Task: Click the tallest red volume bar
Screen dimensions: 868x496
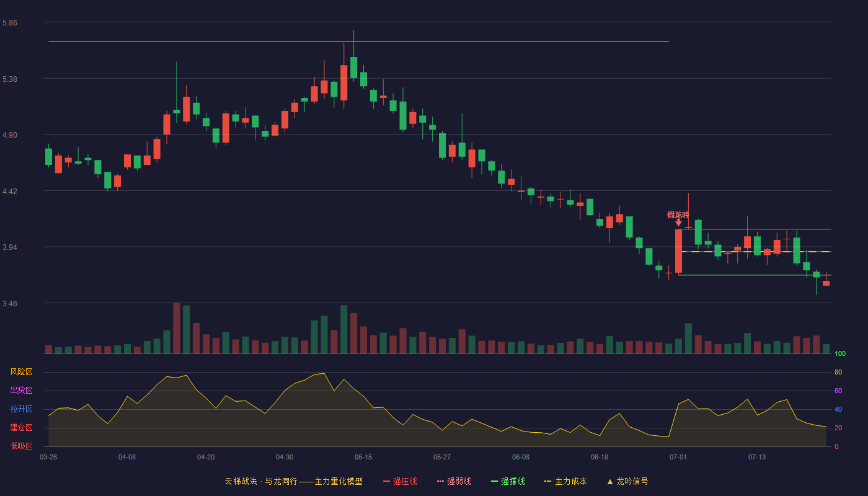Action: [x=177, y=328]
